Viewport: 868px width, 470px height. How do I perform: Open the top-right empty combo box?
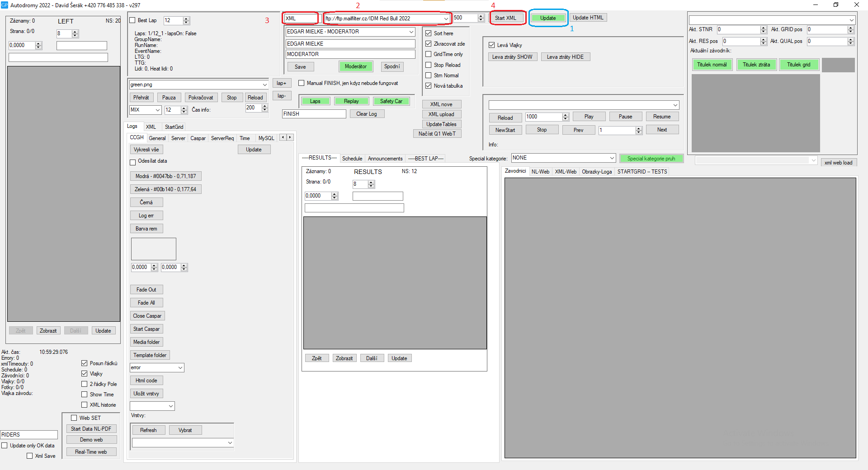tap(851, 20)
